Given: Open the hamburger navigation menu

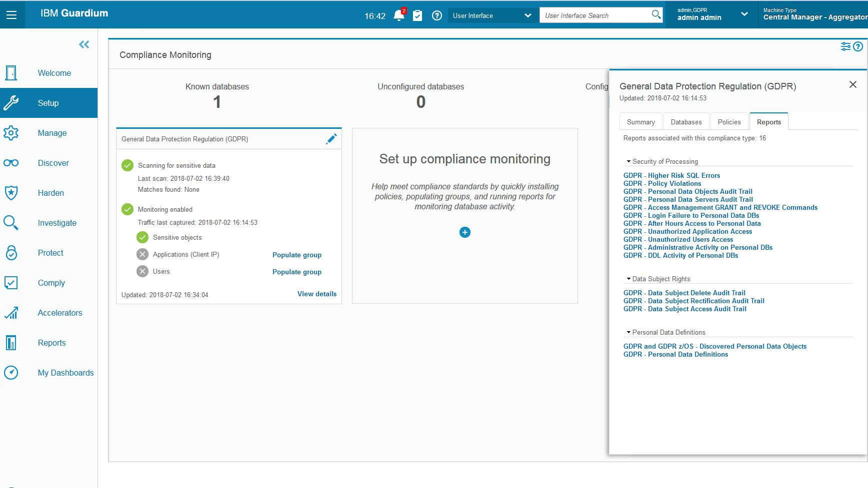Looking at the screenshot, I should [x=12, y=14].
